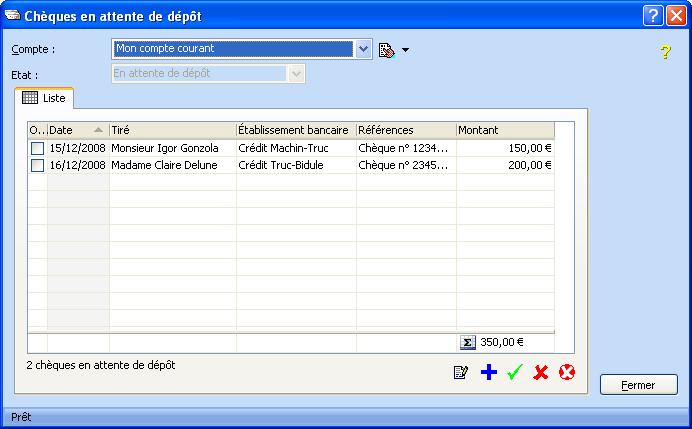The height and width of the screenshot is (429, 692).
Task: Click the sigma sum icon
Action: 468,342
